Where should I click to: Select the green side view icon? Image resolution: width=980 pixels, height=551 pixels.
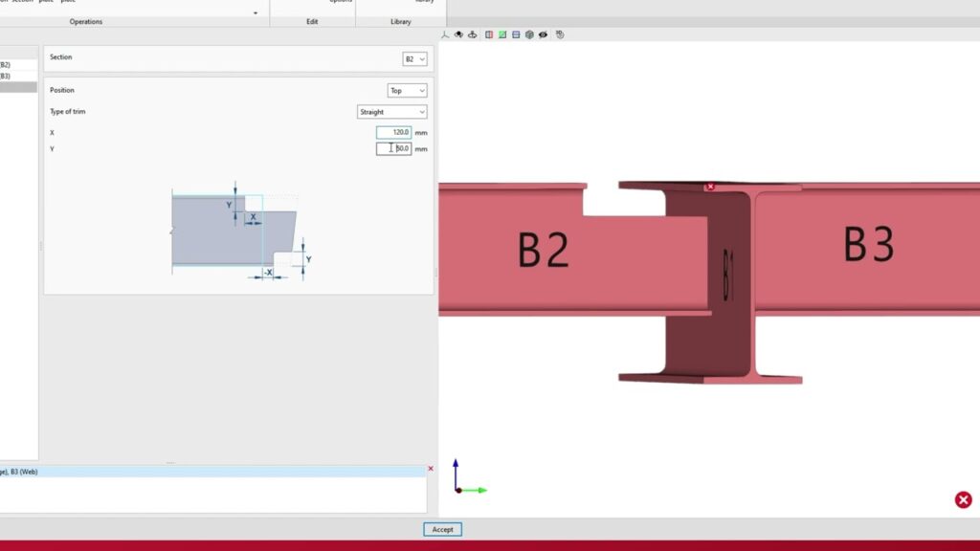click(x=502, y=34)
